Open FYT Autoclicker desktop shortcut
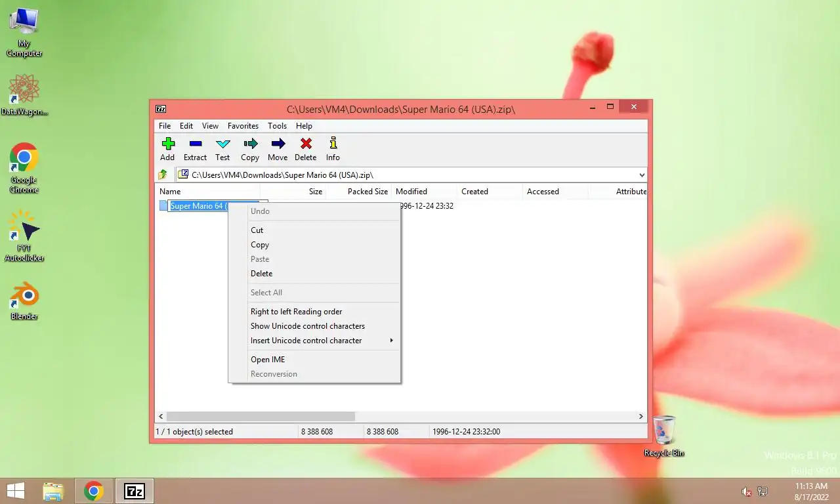 click(x=24, y=236)
